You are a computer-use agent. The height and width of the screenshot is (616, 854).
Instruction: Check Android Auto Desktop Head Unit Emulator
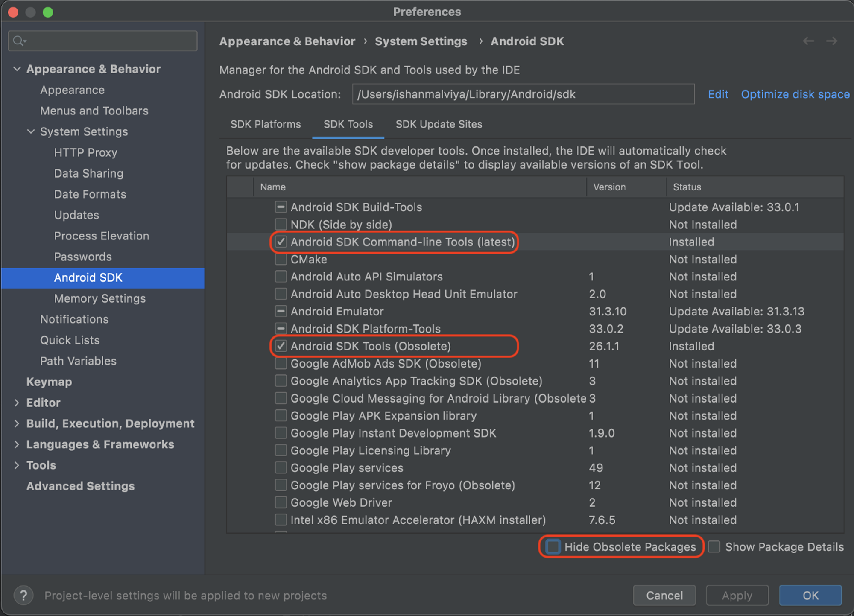pos(281,294)
